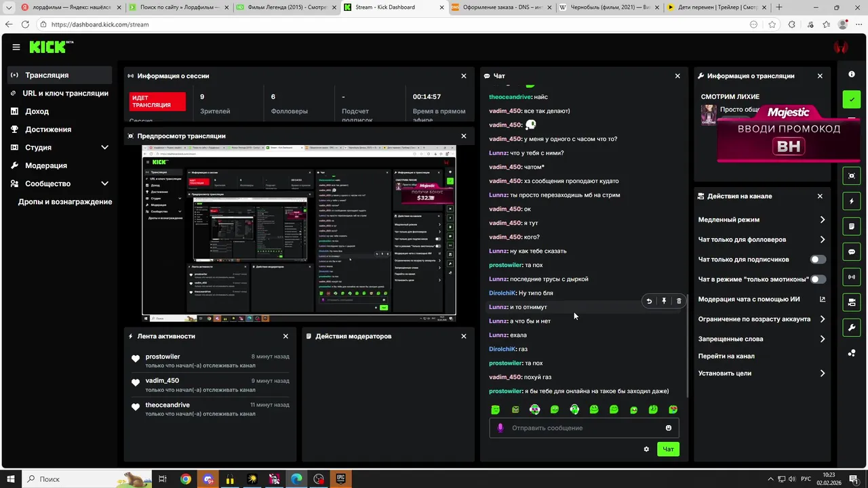Click Перейти на канал link

coord(726,356)
